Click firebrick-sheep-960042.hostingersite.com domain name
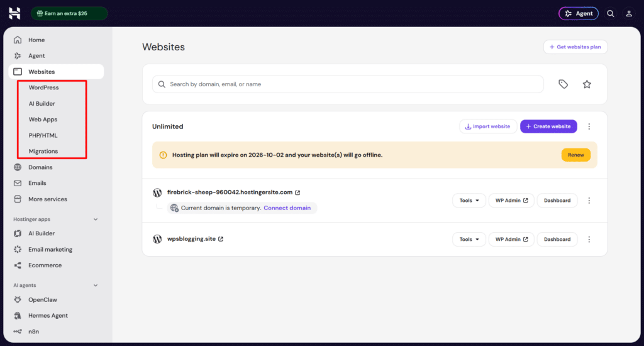Image resolution: width=644 pixels, height=346 pixels. pyautogui.click(x=230, y=193)
